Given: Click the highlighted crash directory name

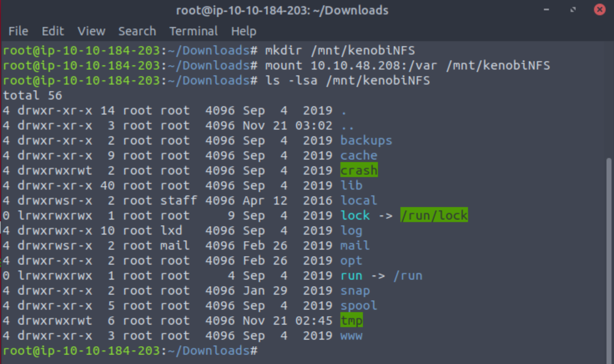Looking at the screenshot, I should pyautogui.click(x=359, y=171).
